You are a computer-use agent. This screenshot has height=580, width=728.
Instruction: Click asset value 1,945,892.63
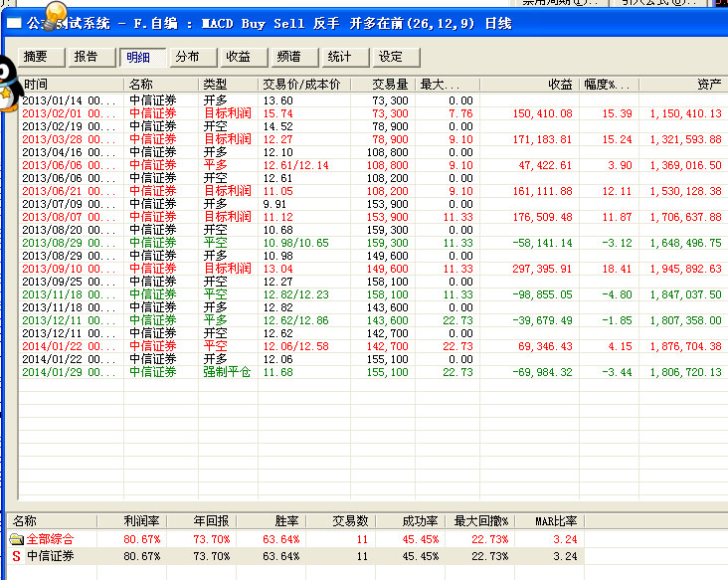click(x=686, y=269)
